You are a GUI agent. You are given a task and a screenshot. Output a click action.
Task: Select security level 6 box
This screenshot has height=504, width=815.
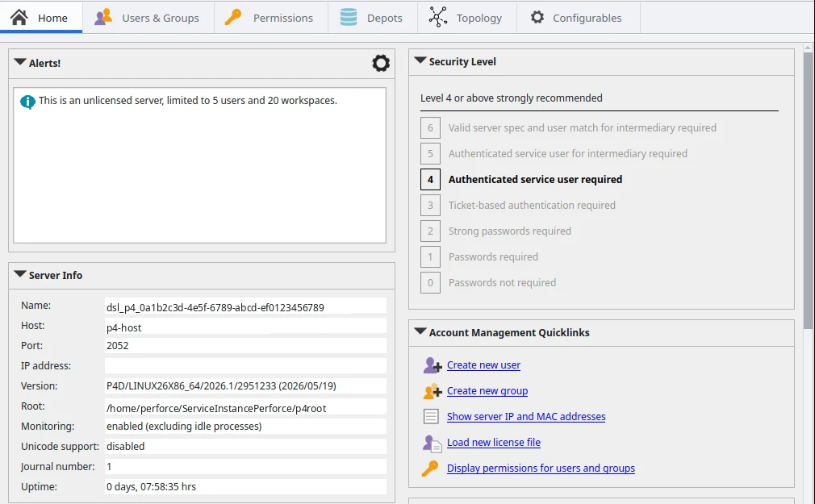pos(430,128)
